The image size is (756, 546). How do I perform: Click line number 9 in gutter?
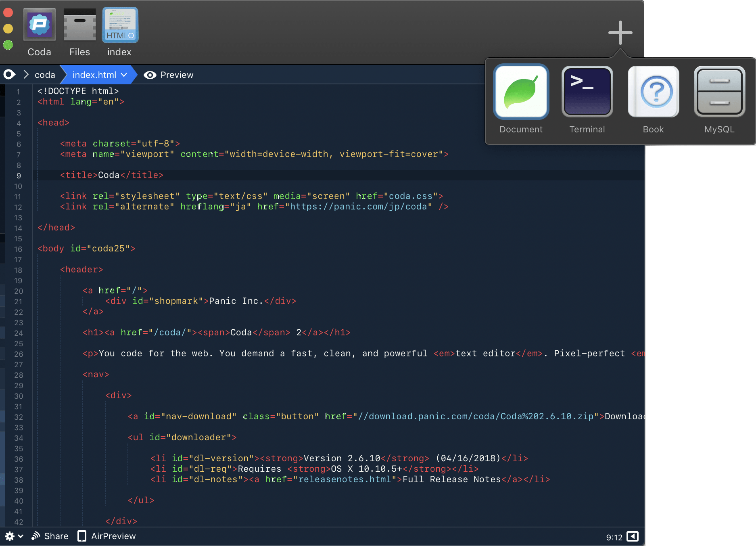(19, 176)
